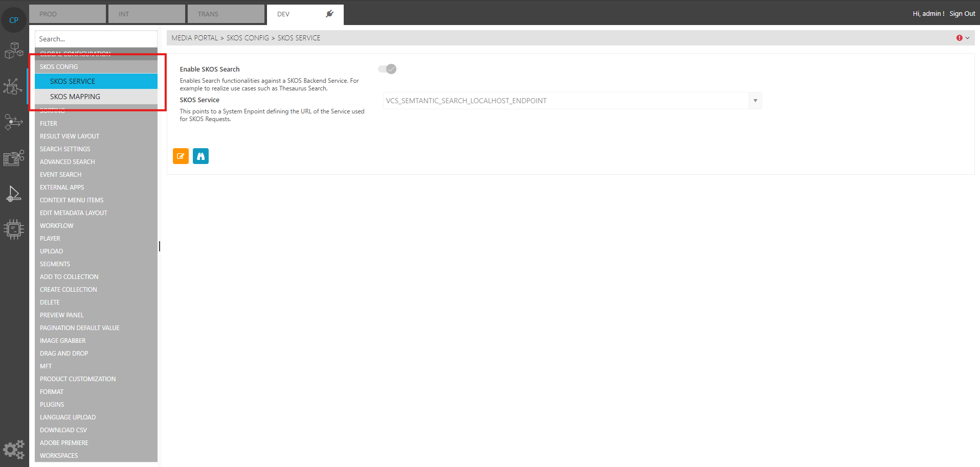Open PRODUCT CUSTOMIZATION entry

pos(96,379)
